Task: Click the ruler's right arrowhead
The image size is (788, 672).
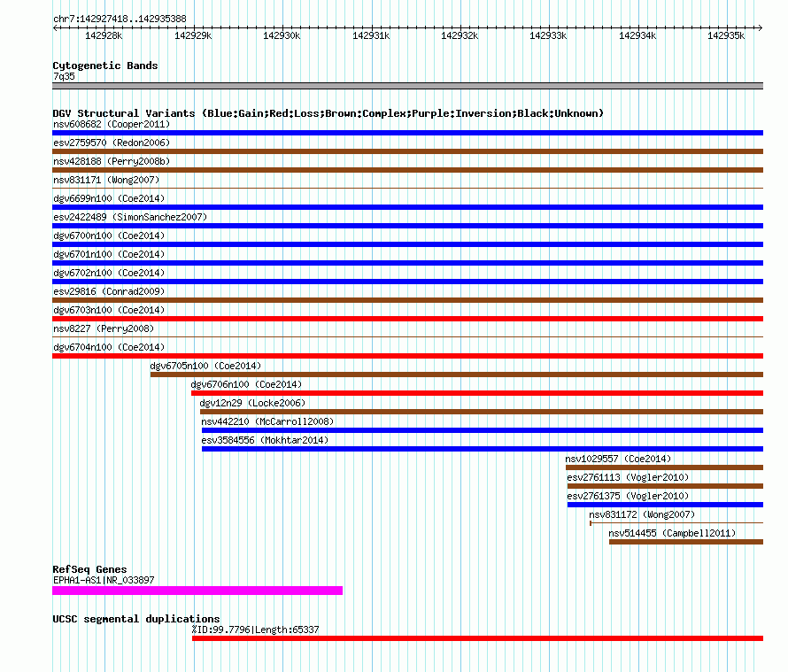Action: [761, 27]
